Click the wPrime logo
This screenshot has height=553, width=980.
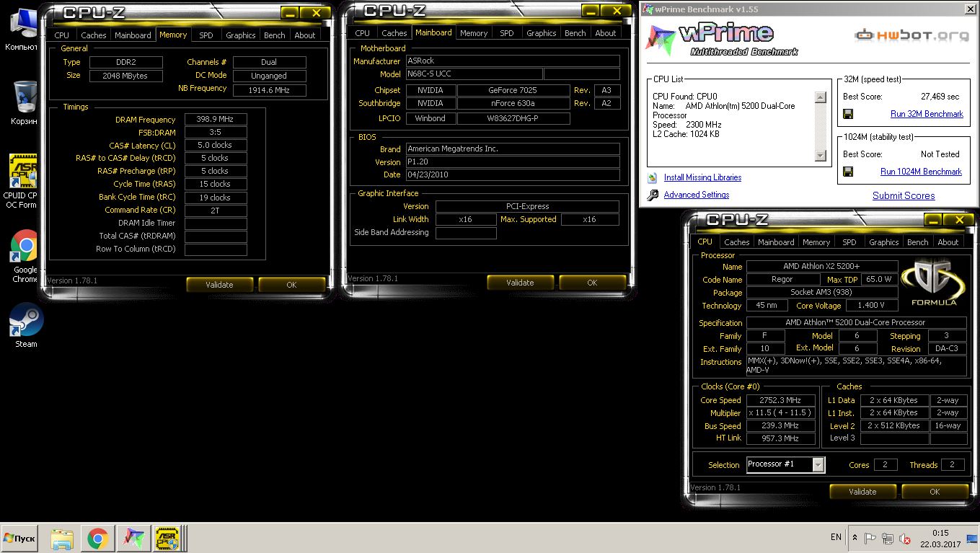pos(722,40)
